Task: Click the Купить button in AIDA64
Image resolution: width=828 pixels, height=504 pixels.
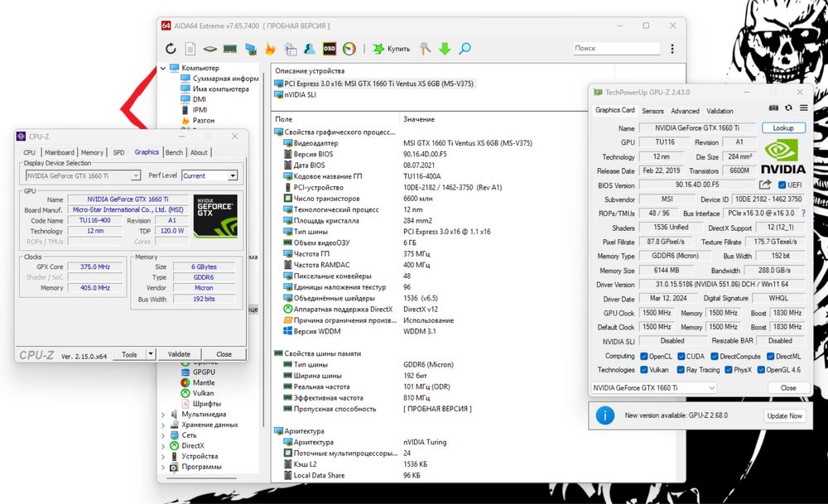Action: pyautogui.click(x=392, y=49)
